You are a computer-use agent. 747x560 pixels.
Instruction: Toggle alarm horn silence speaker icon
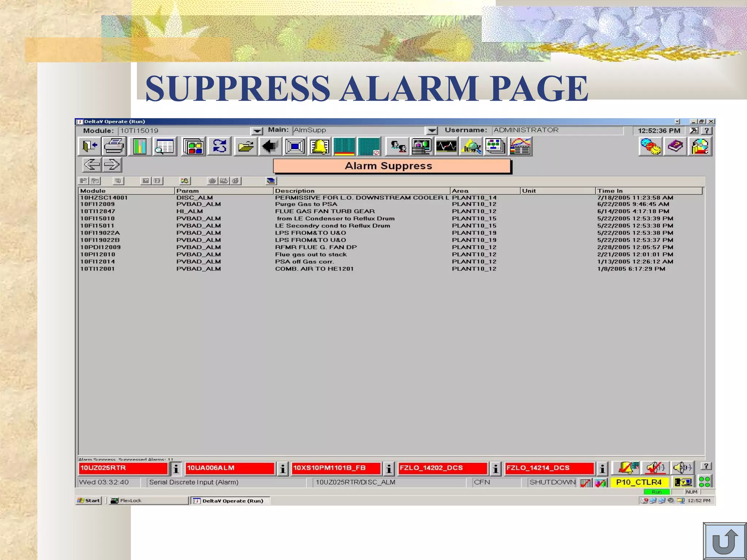tap(682, 467)
